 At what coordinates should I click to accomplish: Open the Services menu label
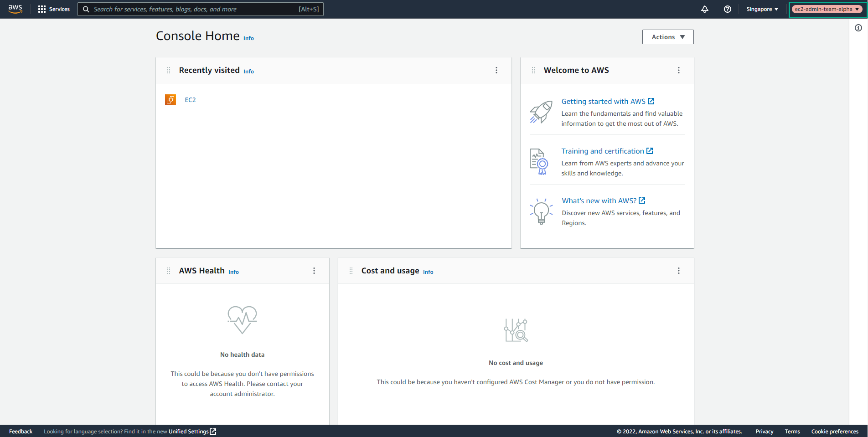[x=59, y=9]
